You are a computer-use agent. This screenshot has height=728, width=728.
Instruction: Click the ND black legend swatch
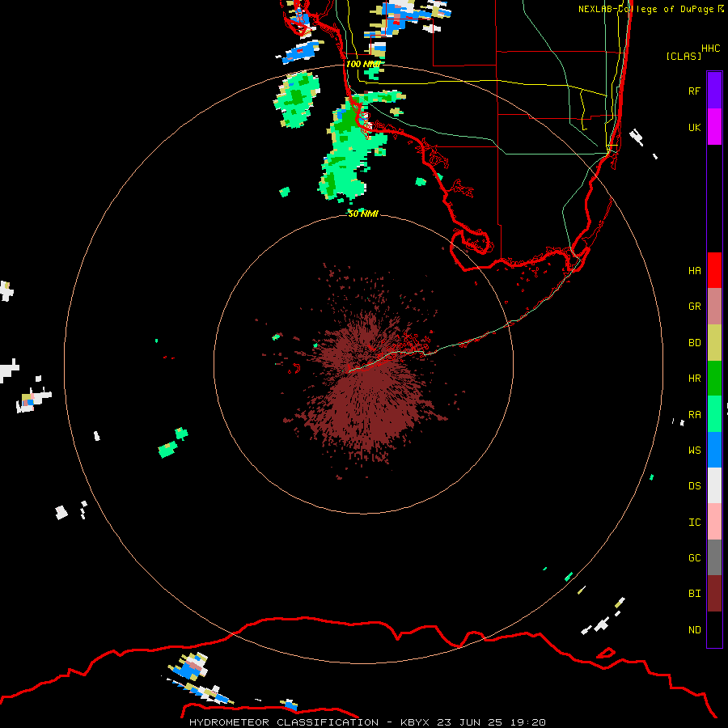coord(714,629)
